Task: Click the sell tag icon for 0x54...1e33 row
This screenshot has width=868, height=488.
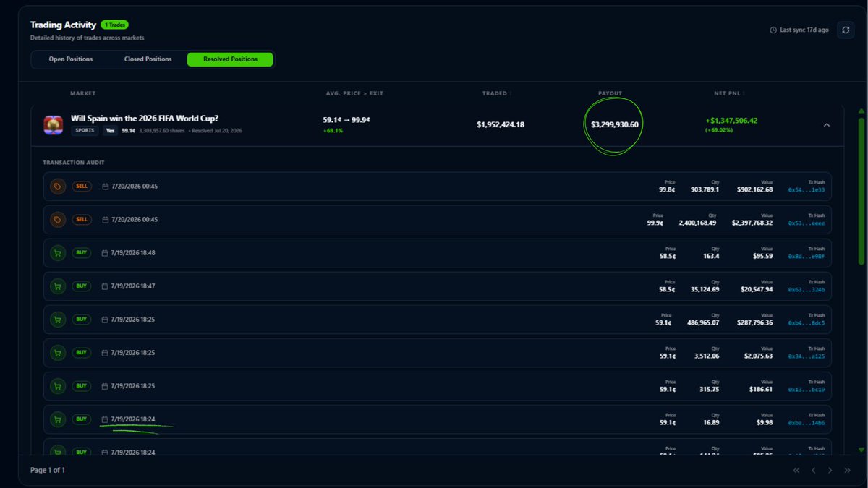Action: [58, 187]
